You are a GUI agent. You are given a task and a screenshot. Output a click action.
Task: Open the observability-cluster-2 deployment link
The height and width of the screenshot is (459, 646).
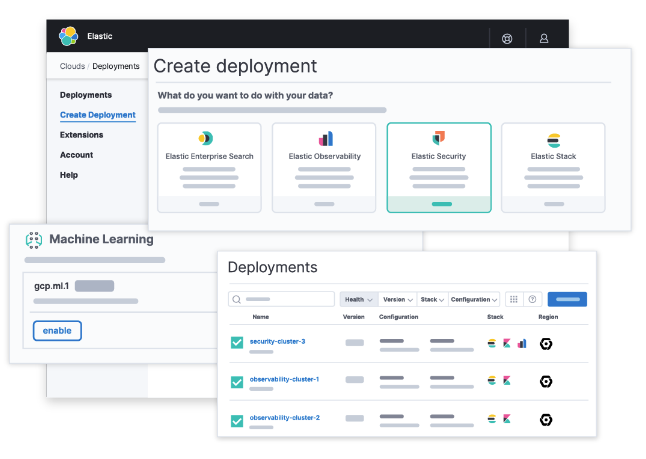pyautogui.click(x=285, y=418)
